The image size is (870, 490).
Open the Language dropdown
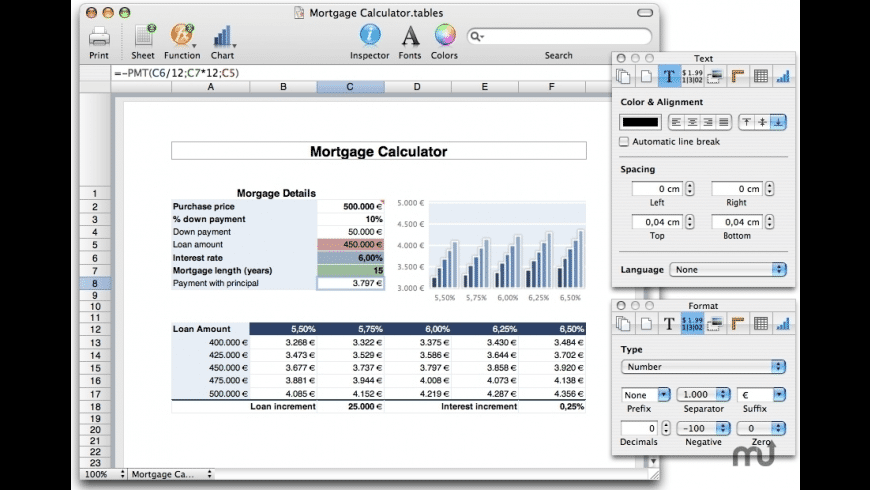[x=728, y=269]
